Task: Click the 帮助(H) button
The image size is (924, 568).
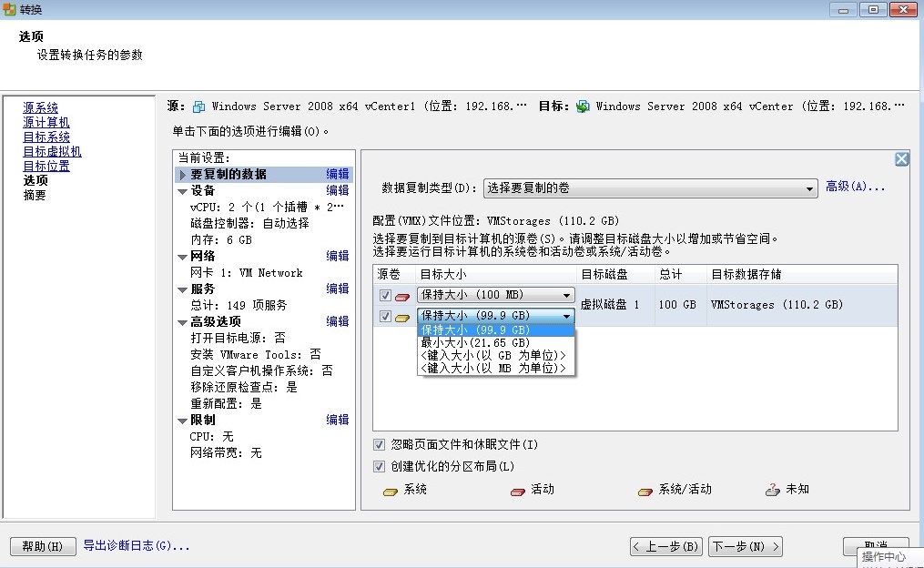Action: click(43, 546)
